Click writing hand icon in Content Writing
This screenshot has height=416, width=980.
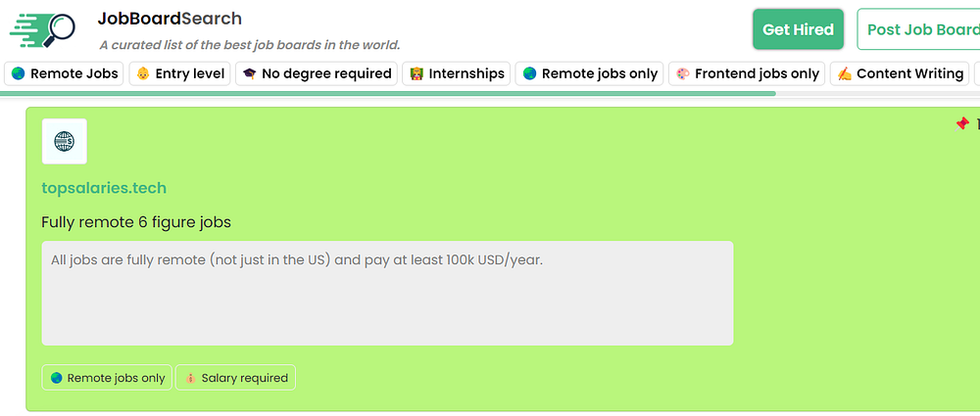tap(844, 73)
